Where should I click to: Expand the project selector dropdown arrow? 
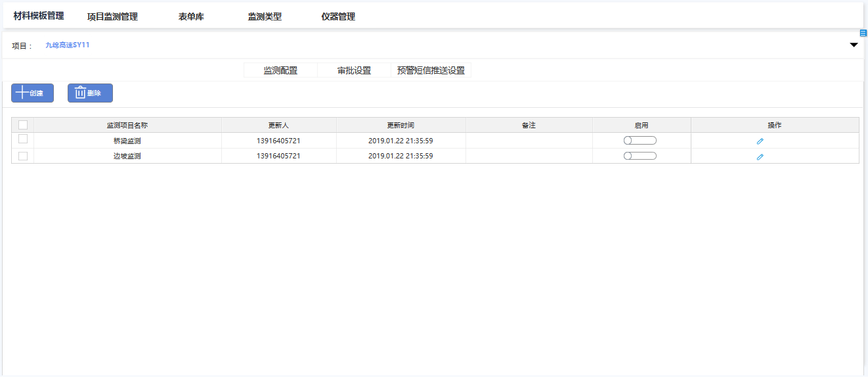pyautogui.click(x=854, y=45)
